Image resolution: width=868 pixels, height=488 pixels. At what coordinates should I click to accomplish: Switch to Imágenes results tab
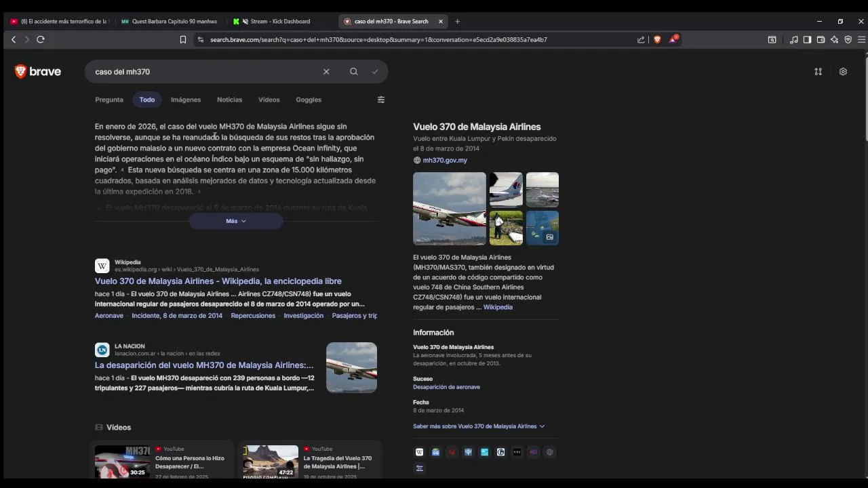186,100
